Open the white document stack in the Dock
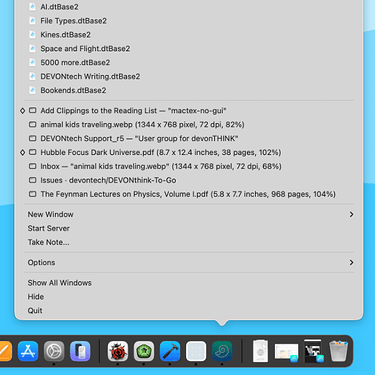This screenshot has width=375, height=375. 260,351
